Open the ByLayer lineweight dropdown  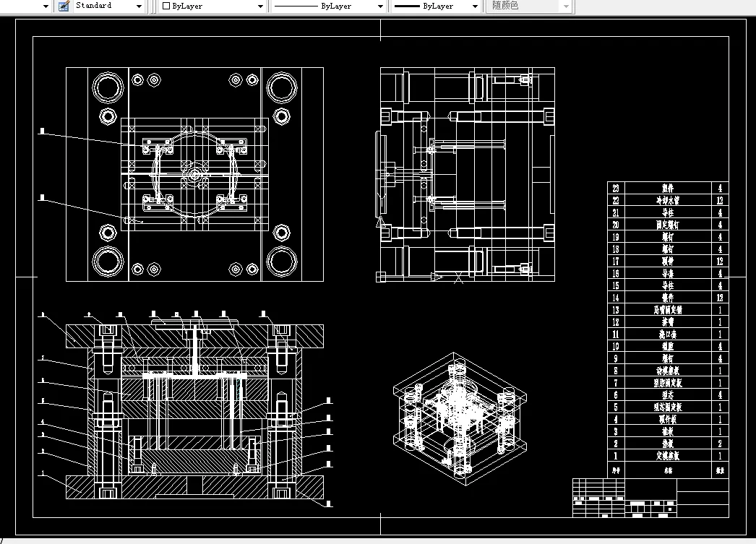pos(475,7)
